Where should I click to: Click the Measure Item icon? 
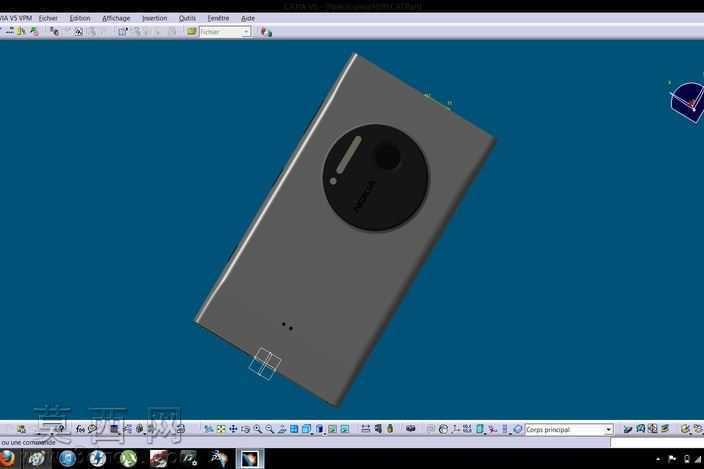point(378,430)
